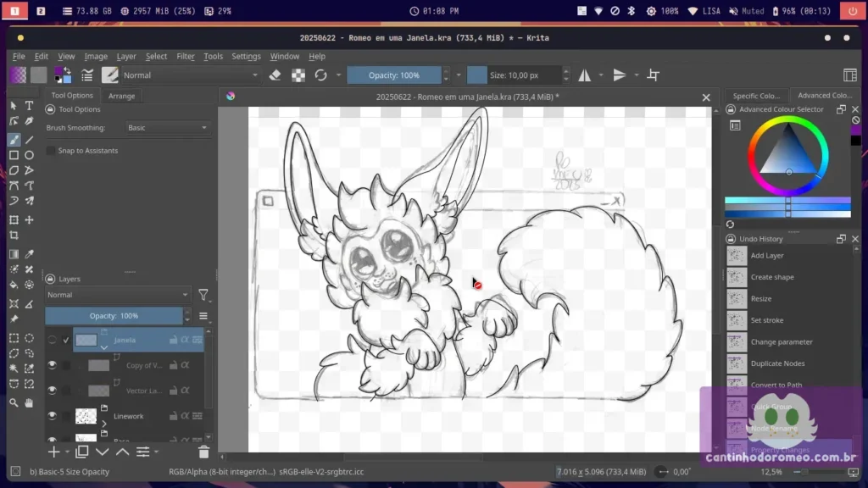868x488 pixels.
Task: Toggle eraser mode in the toolbar
Action: (275, 75)
